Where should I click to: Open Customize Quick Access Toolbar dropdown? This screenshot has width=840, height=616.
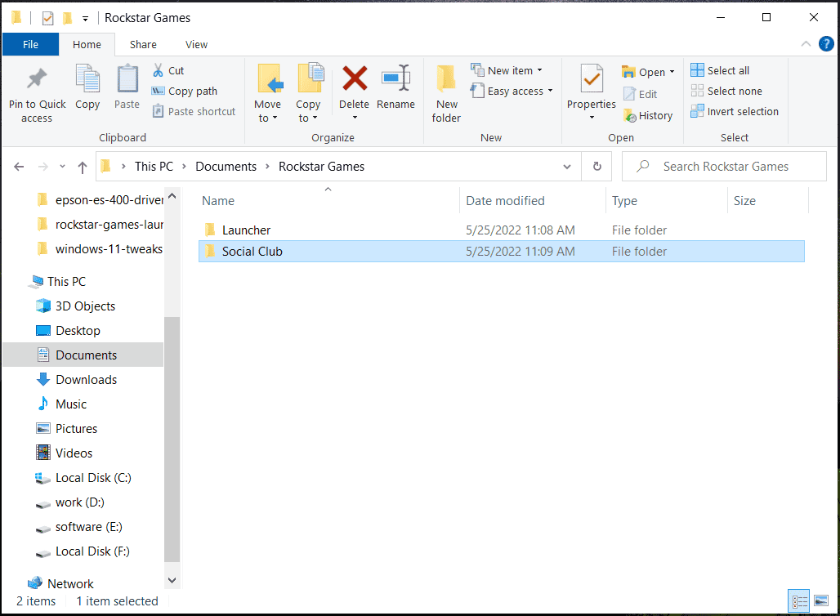pyautogui.click(x=85, y=19)
